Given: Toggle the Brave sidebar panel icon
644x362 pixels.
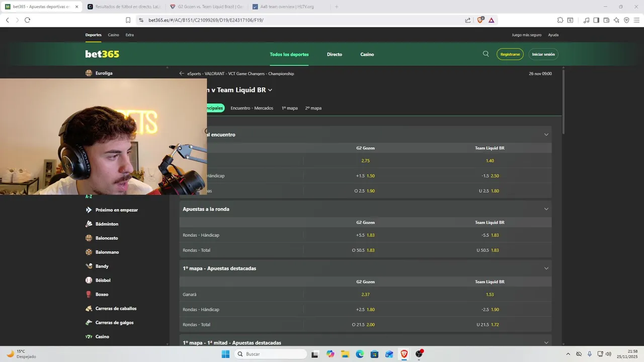Looking at the screenshot, I should (596, 20).
